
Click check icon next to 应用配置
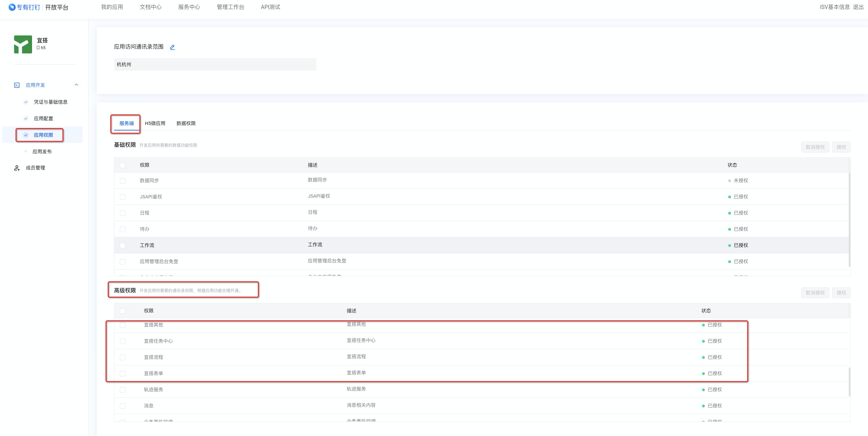click(x=26, y=118)
